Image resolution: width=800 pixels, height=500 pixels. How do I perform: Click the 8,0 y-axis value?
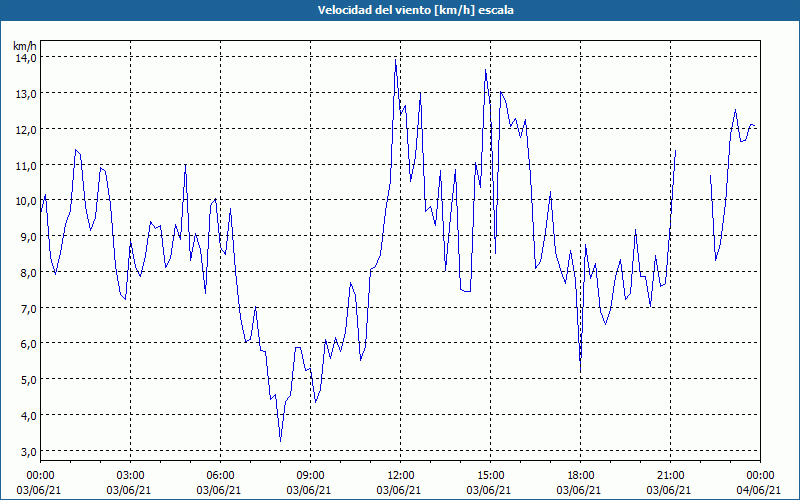[28, 272]
